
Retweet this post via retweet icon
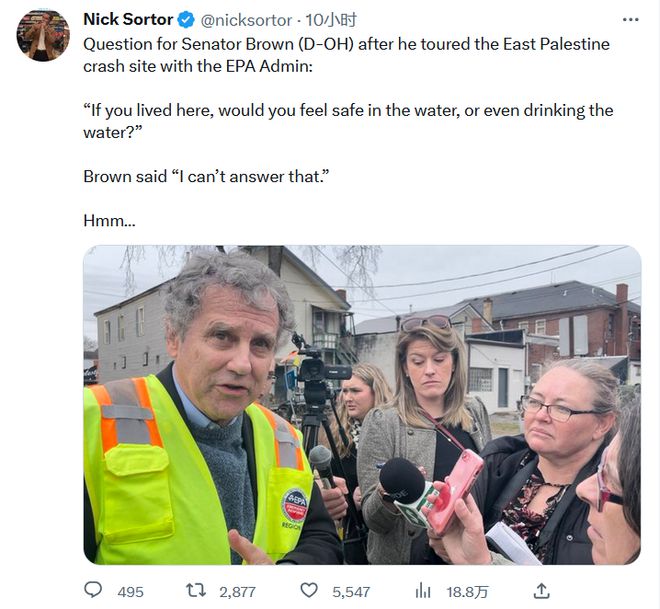tap(196, 590)
